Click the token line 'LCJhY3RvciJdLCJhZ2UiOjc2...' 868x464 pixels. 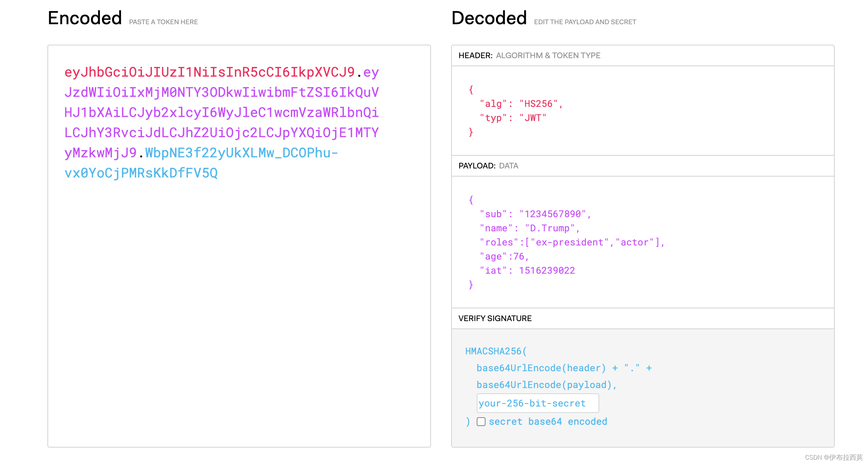click(x=221, y=132)
